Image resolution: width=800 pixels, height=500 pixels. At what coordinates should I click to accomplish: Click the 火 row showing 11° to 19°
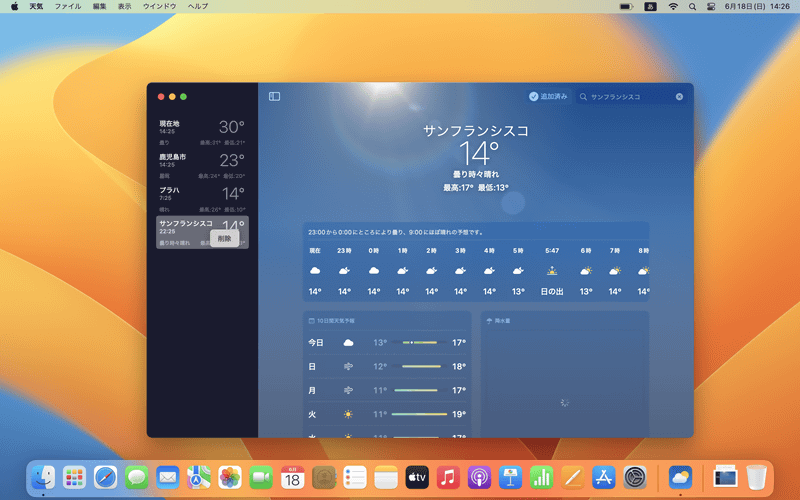(387, 414)
